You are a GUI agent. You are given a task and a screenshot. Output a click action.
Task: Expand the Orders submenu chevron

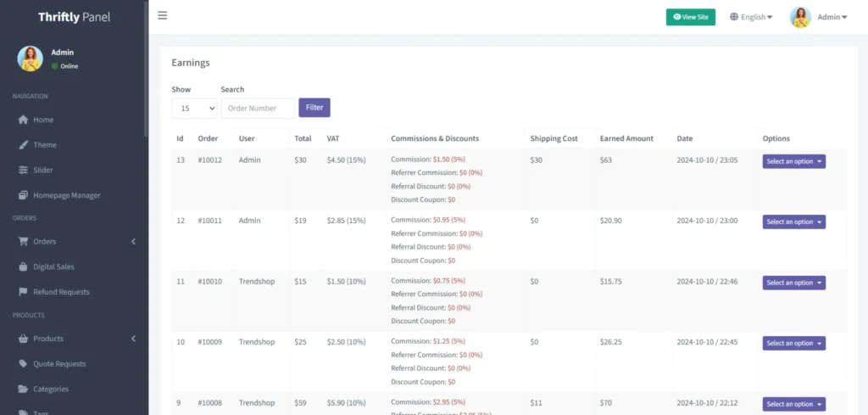point(133,242)
